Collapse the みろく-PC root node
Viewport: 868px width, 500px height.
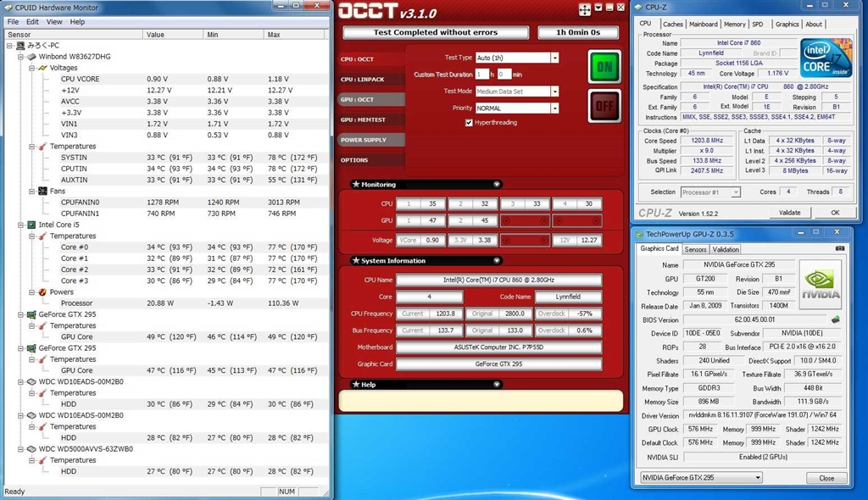[9, 46]
